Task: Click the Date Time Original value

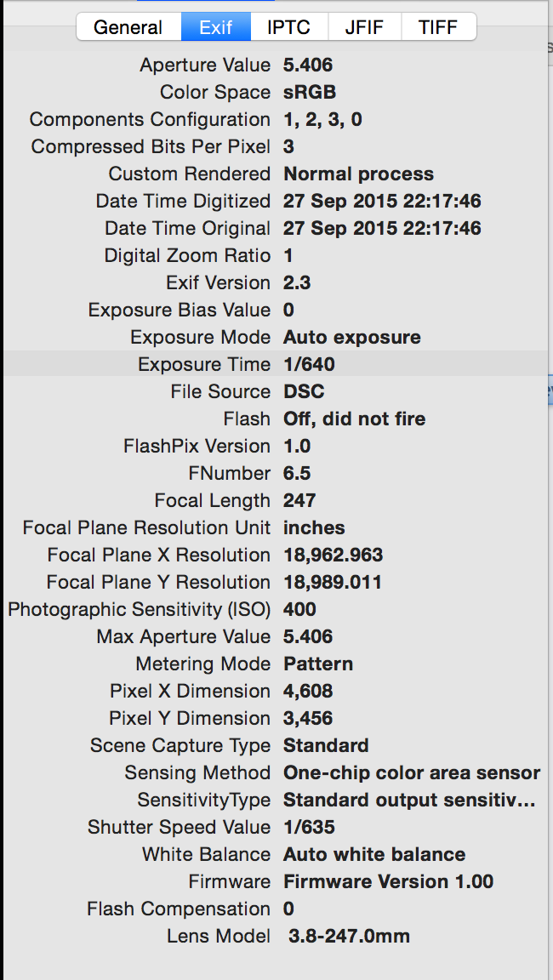Action: 382,228
